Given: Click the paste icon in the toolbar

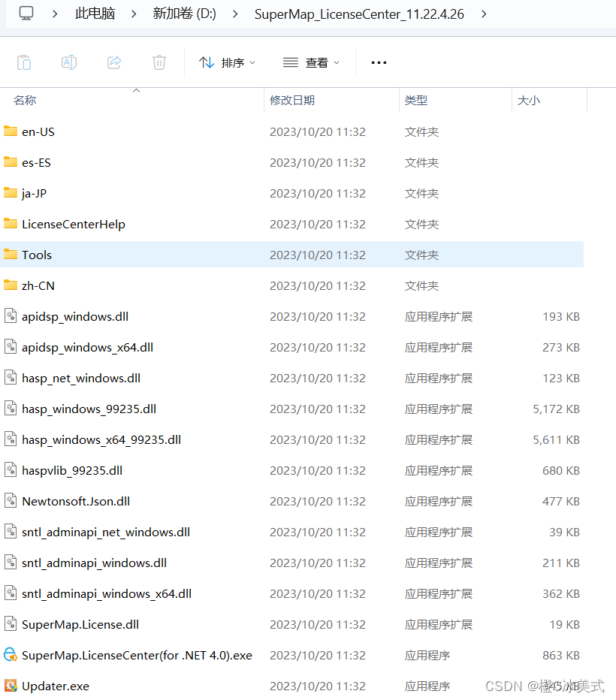Looking at the screenshot, I should 24,62.
